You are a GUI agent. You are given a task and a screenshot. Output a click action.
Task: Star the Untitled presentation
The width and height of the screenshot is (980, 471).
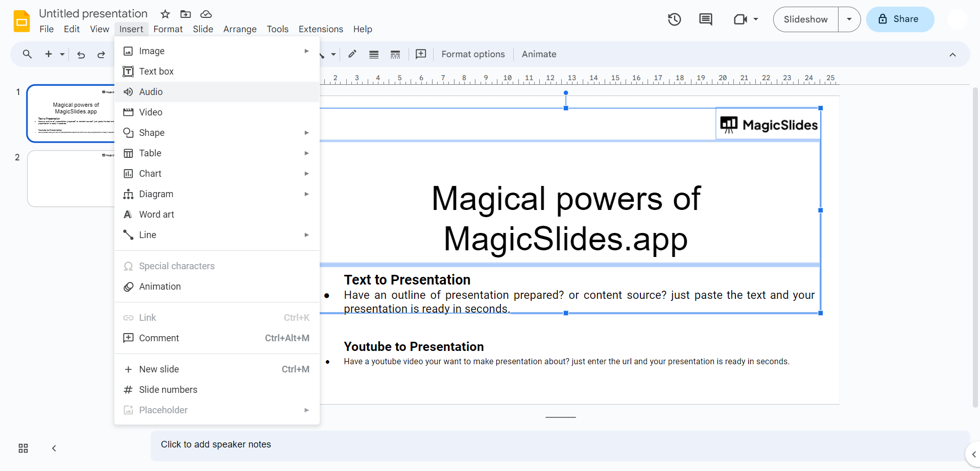(x=165, y=14)
